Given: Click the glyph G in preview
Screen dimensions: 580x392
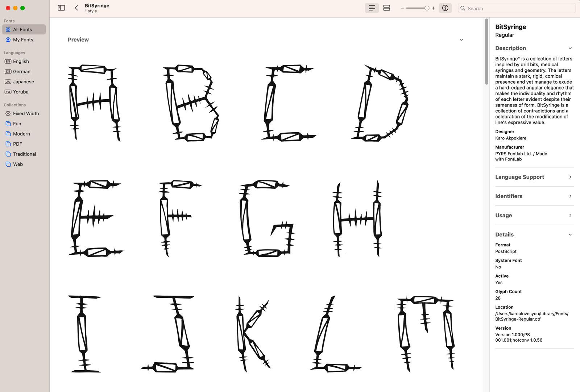Looking at the screenshot, I should coord(266,218).
